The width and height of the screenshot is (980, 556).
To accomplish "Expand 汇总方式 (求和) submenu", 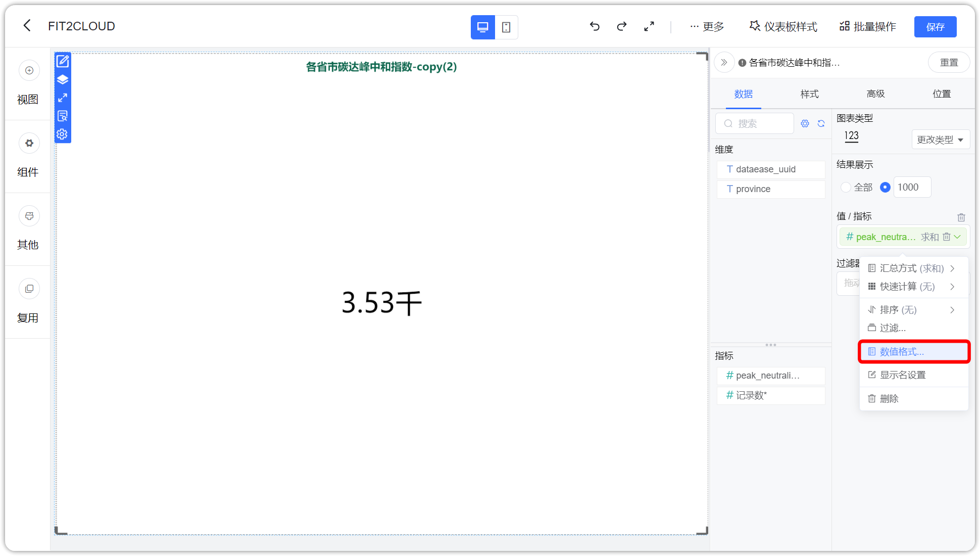I will pos(913,268).
